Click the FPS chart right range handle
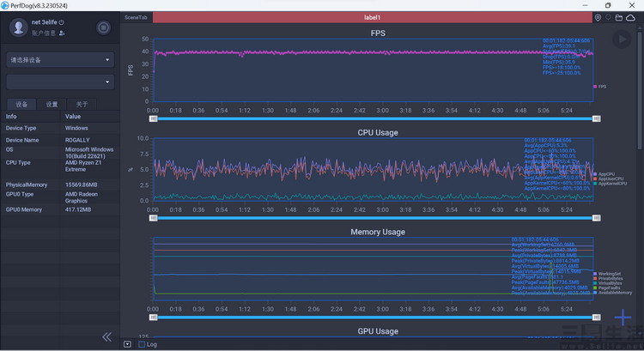This screenshot has width=644, height=351. pos(597,118)
